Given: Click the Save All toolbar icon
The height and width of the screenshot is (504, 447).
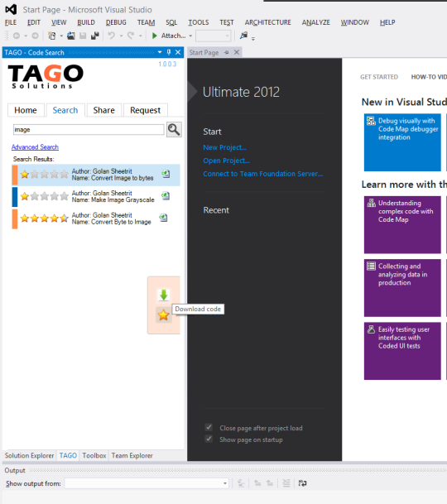Looking at the screenshot, I should point(95,36).
